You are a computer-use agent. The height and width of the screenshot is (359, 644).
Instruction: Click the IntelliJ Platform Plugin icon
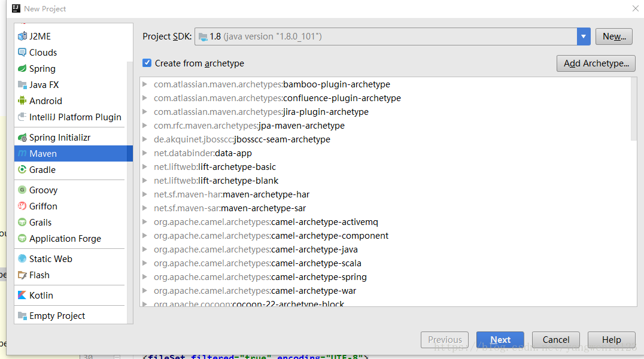click(x=22, y=117)
